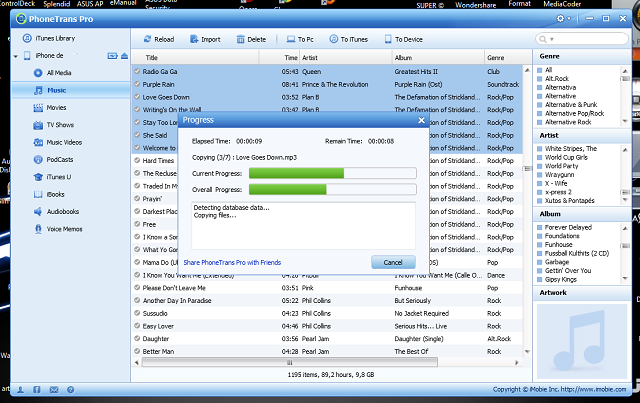Open the search filter dropdown arrow
Viewport: 640px width, 403px height.
coord(552,39)
